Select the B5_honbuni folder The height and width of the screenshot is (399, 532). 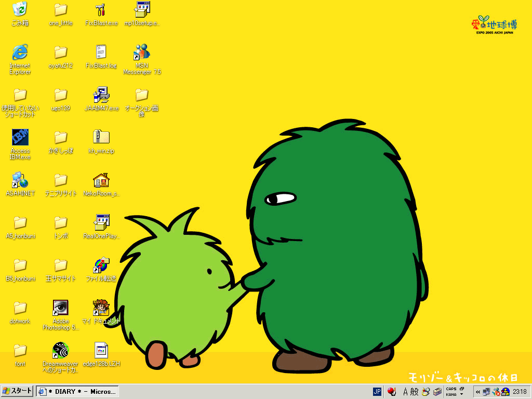click(x=20, y=270)
